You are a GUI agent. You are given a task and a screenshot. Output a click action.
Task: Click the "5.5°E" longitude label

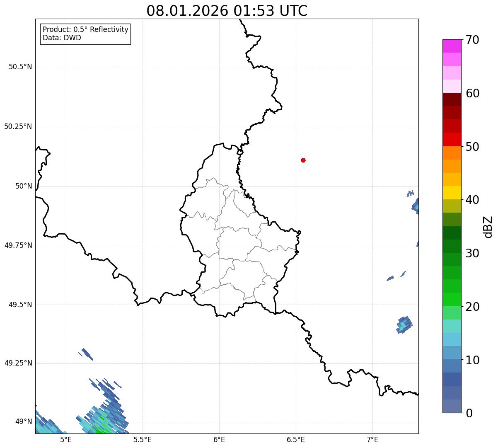[x=143, y=440]
